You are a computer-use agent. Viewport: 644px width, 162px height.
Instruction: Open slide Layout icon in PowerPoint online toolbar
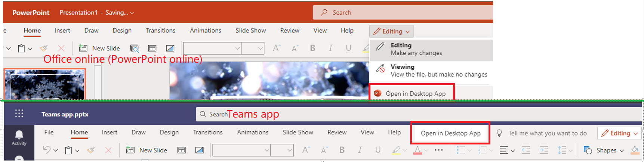click(x=152, y=48)
